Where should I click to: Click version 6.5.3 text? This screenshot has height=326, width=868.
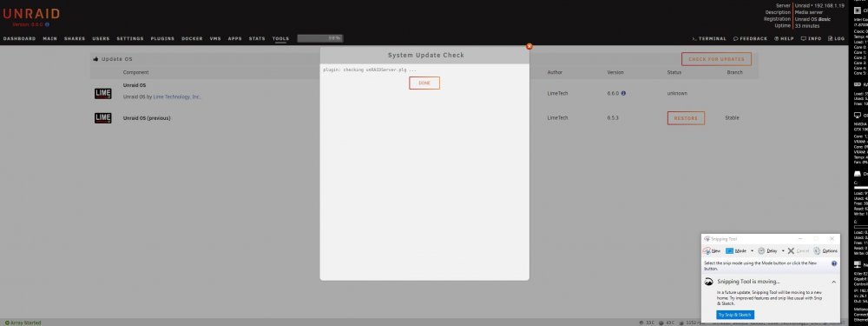[612, 118]
